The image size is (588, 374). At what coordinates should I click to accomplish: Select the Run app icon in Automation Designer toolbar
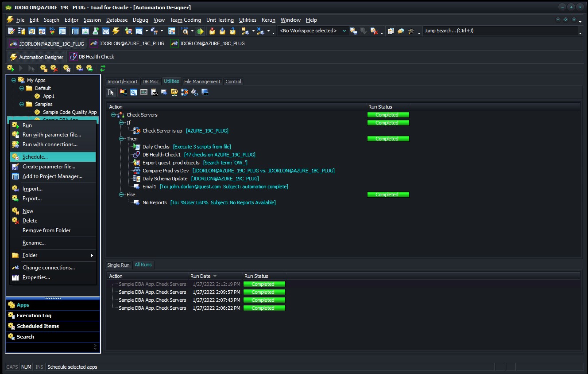pyautogui.click(x=10, y=68)
